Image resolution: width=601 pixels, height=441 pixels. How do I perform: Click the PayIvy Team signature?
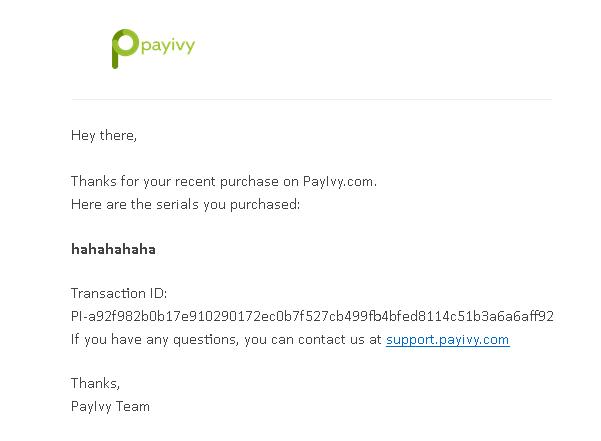click(110, 407)
